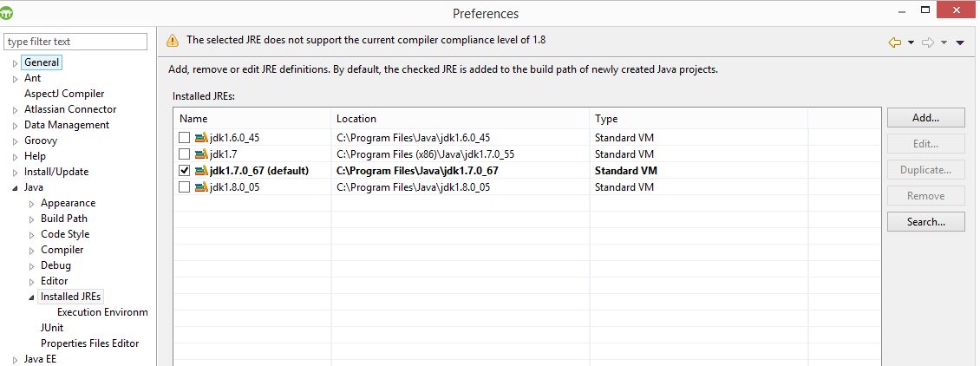Click the Add... button

tap(925, 117)
